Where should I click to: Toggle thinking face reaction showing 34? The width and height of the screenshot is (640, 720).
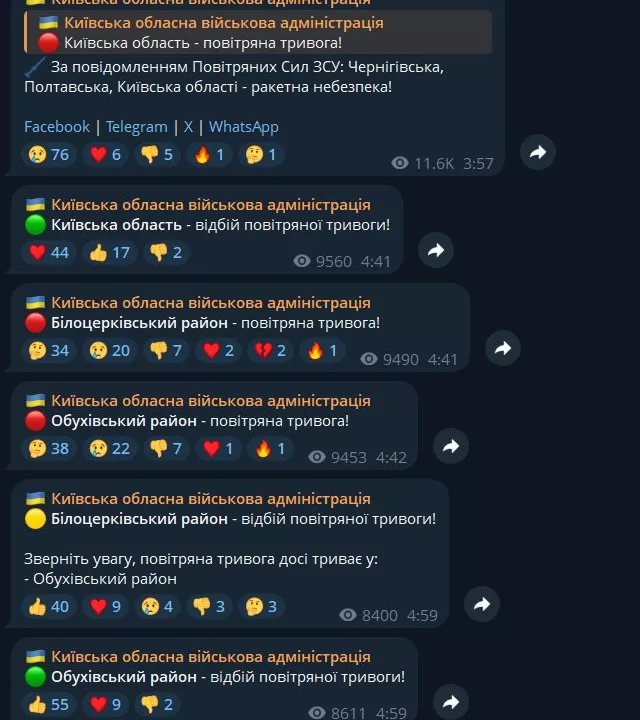click(x=49, y=350)
